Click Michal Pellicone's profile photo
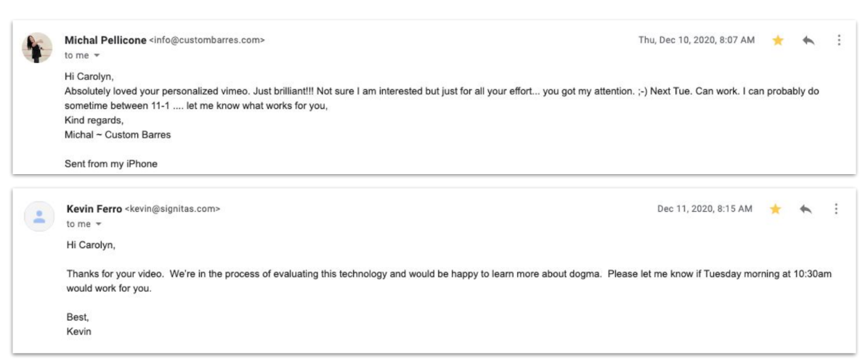 pos(38,47)
